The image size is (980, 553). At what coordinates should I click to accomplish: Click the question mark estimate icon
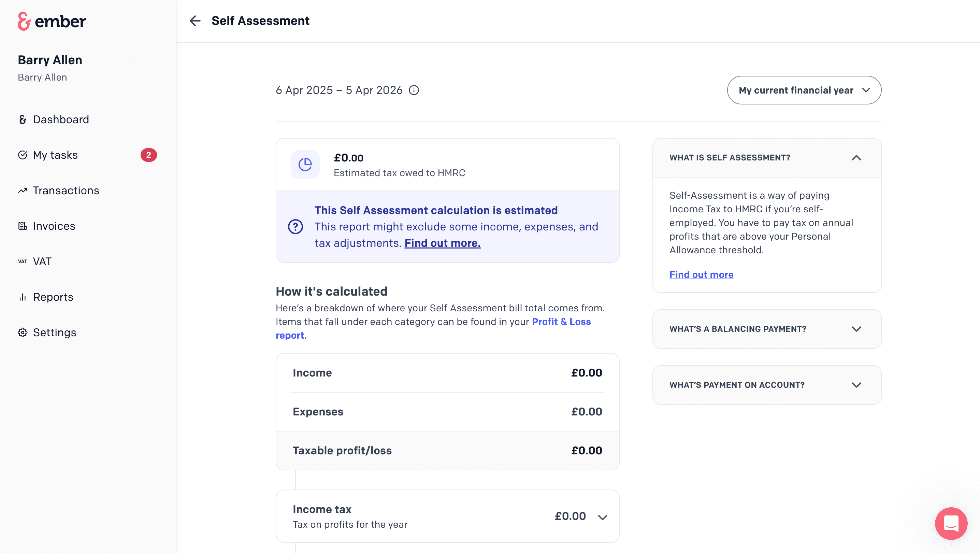pyautogui.click(x=295, y=226)
